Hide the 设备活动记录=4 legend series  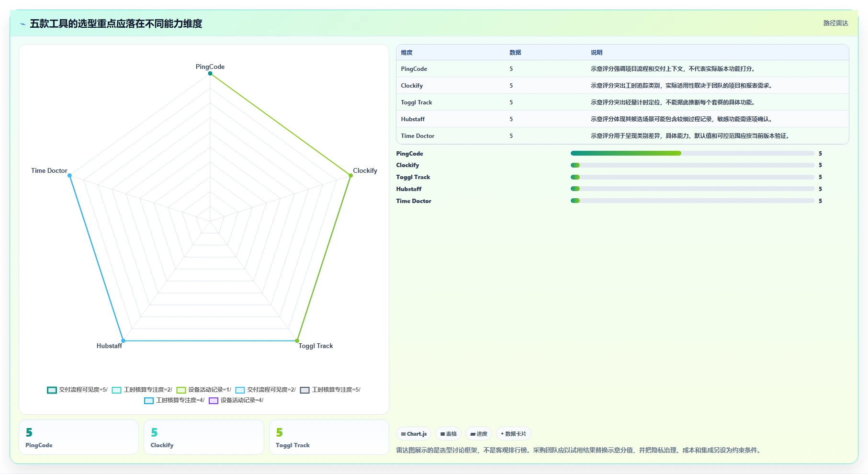(x=236, y=400)
